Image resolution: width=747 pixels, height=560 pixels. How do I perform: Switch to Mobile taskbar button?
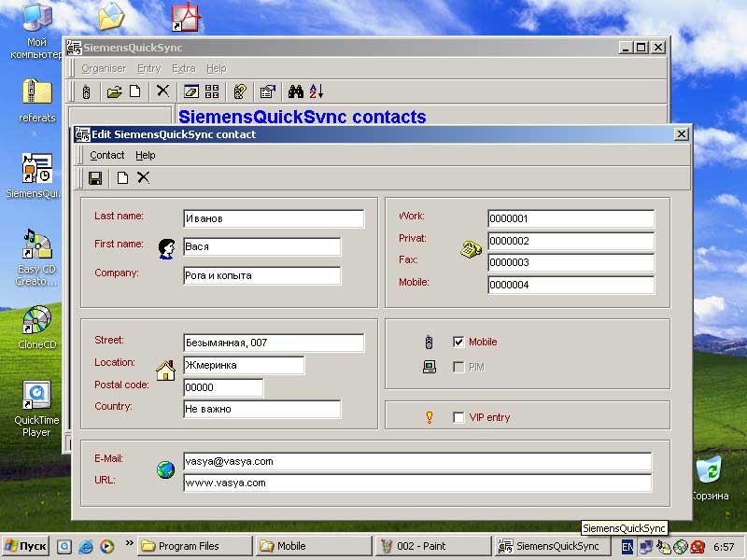tap(314, 546)
